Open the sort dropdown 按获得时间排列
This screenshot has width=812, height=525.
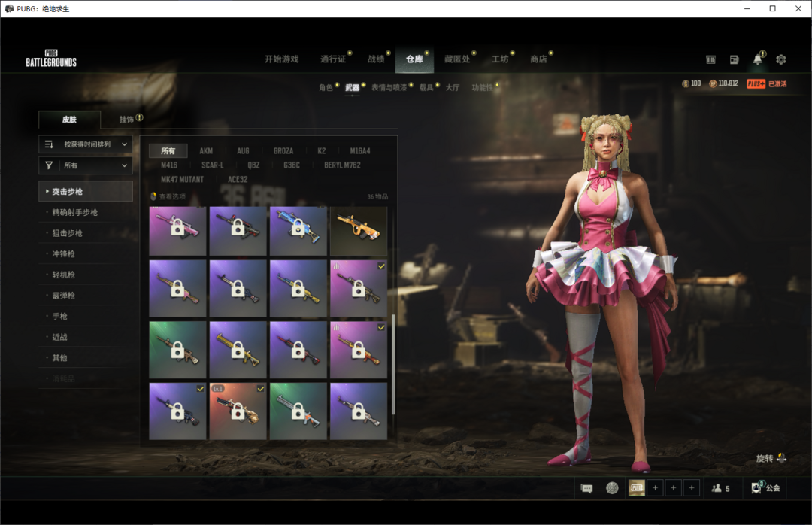tap(86, 144)
